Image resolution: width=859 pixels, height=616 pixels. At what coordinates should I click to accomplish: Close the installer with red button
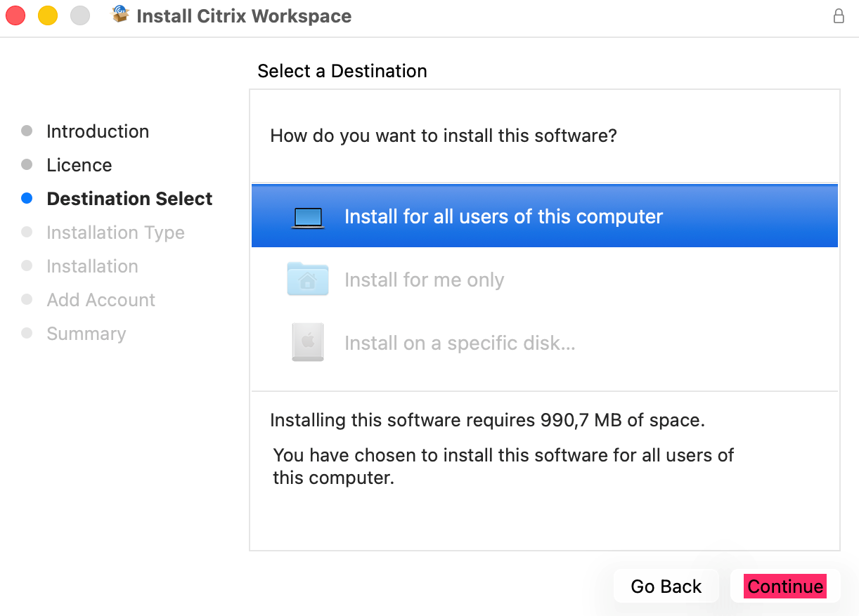(x=15, y=15)
